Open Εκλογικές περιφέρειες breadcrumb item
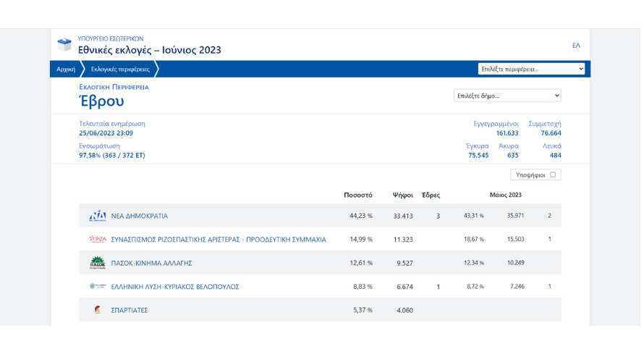The width and height of the screenshot is (644, 362). pos(120,70)
